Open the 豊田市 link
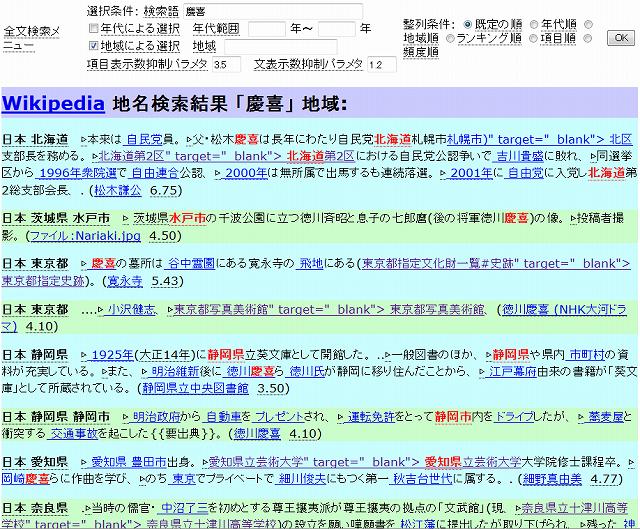 (x=149, y=462)
